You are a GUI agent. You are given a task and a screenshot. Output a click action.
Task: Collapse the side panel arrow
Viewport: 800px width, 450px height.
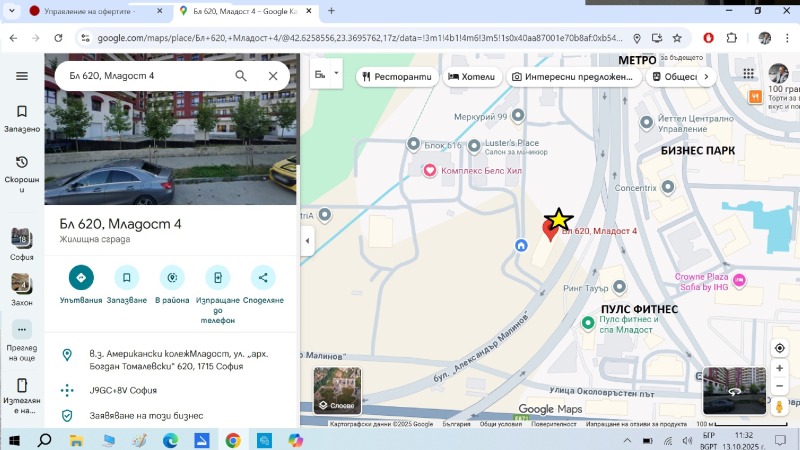tap(307, 241)
